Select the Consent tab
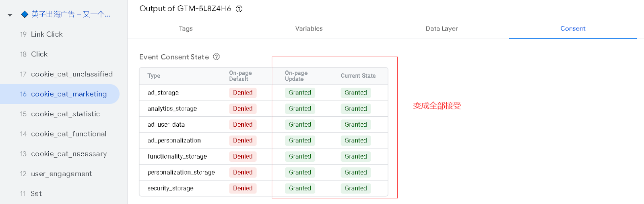 [x=572, y=29]
